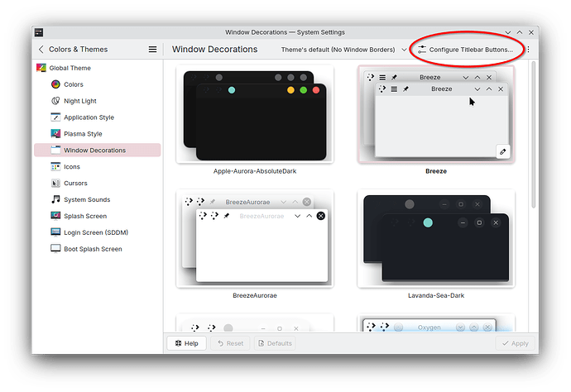Click the Night Light icon
This screenshot has height=392, width=571.
pos(55,101)
